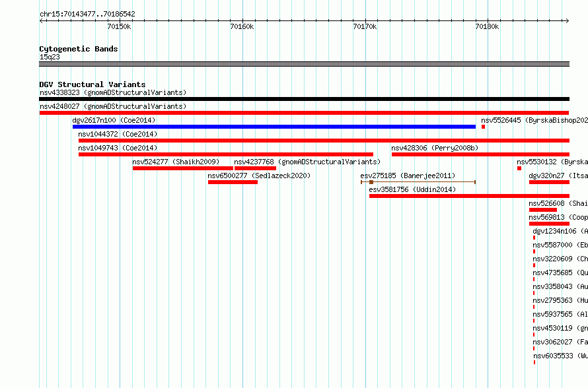Click the chr15:70143477..70186542 coordinates label

(87, 14)
